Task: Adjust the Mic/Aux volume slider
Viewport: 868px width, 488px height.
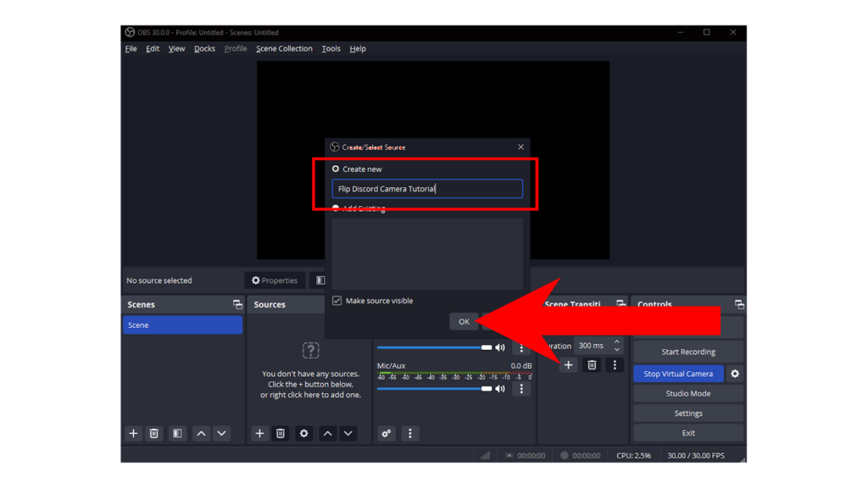Action: [435, 388]
